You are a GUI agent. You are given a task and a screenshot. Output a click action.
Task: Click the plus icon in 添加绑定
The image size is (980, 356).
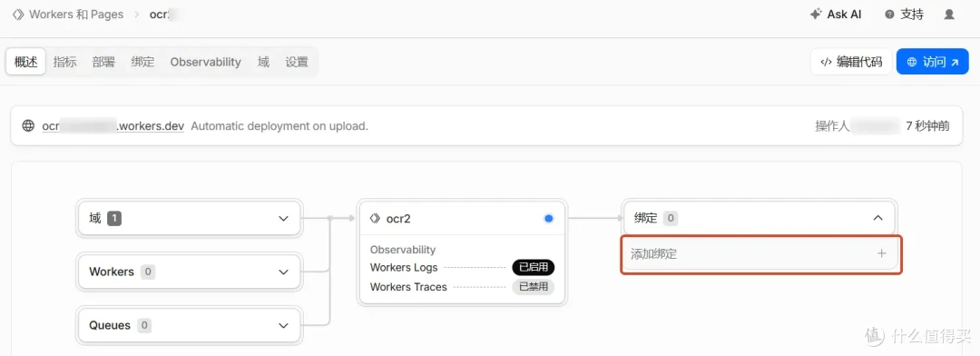pyautogui.click(x=882, y=254)
